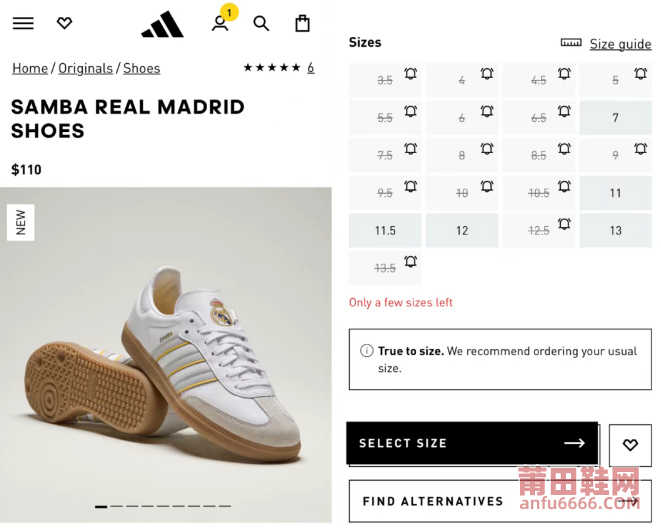
Task: Notify me bell for size 13.5
Action: click(410, 262)
